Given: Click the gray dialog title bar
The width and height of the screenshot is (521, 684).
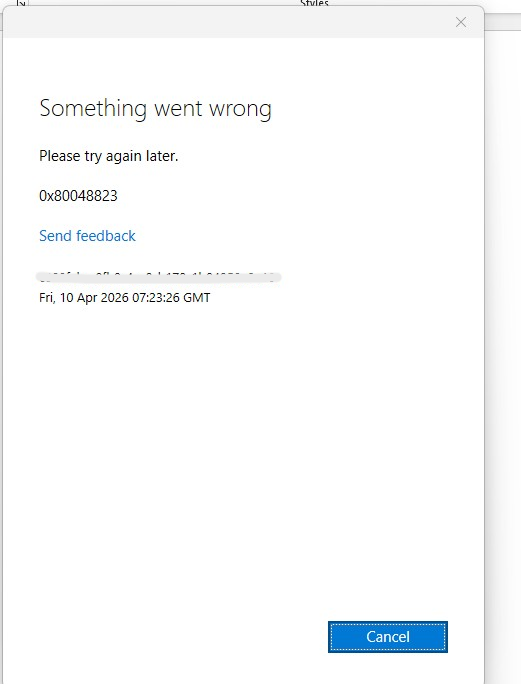Looking at the screenshot, I should coord(227,22).
